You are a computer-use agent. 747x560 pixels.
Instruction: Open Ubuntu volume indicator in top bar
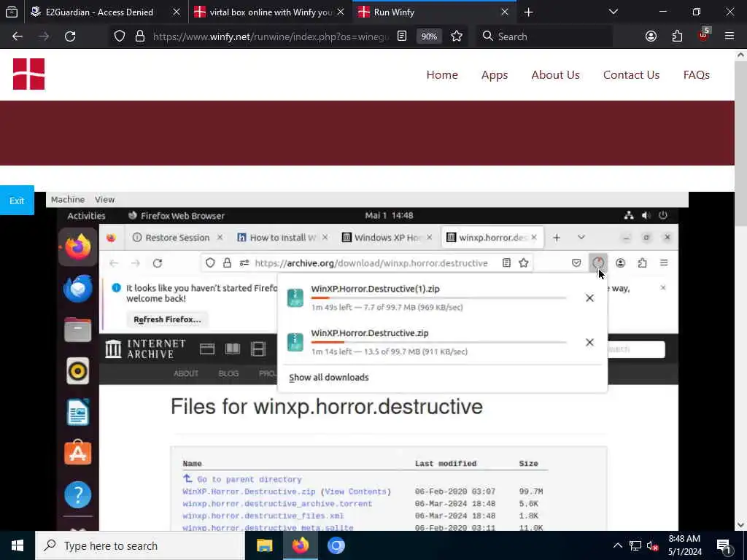[646, 215]
